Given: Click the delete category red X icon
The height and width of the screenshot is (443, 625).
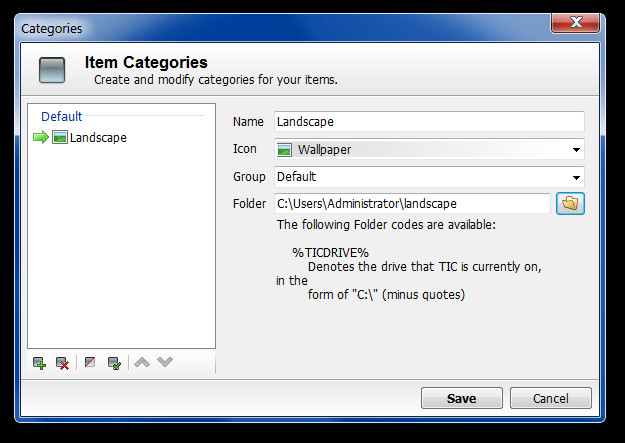Looking at the screenshot, I should (62, 363).
